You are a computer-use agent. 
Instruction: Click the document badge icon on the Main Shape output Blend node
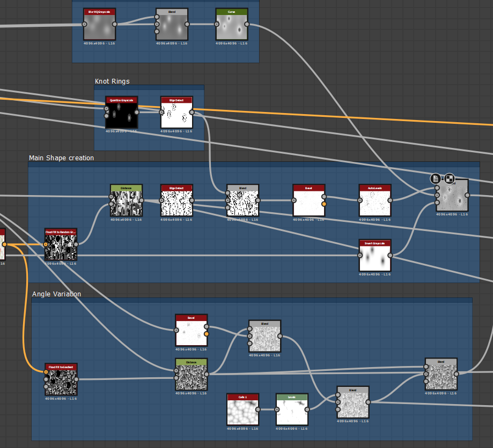point(435,179)
